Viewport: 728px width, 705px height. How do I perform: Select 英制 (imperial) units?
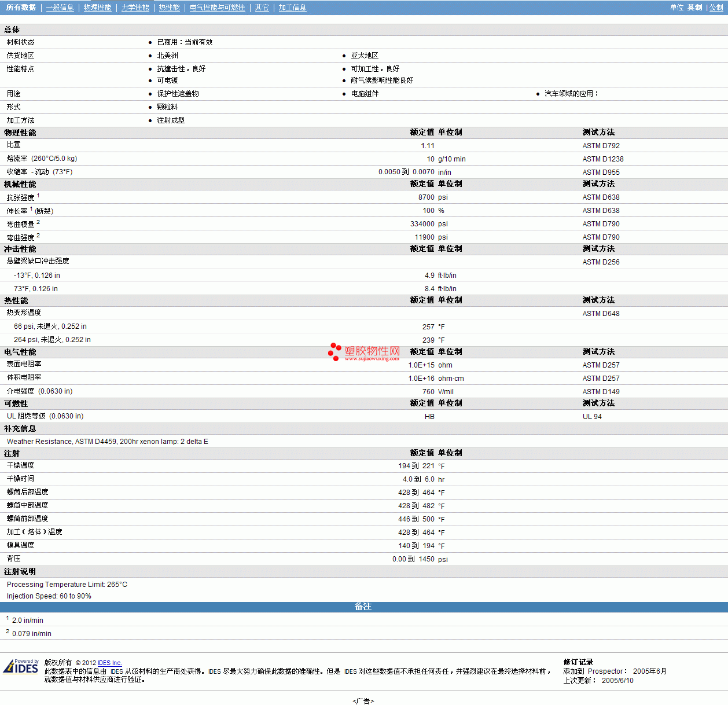pyautogui.click(x=695, y=8)
